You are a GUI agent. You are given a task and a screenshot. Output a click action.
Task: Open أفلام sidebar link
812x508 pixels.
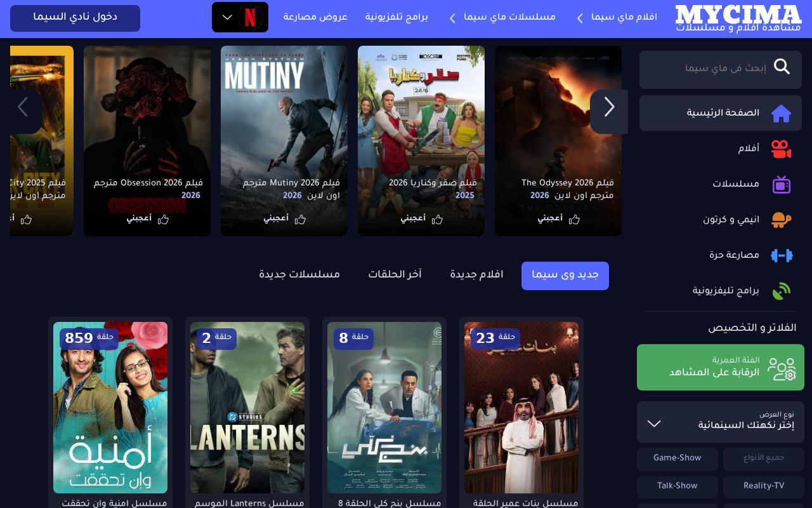click(721, 149)
